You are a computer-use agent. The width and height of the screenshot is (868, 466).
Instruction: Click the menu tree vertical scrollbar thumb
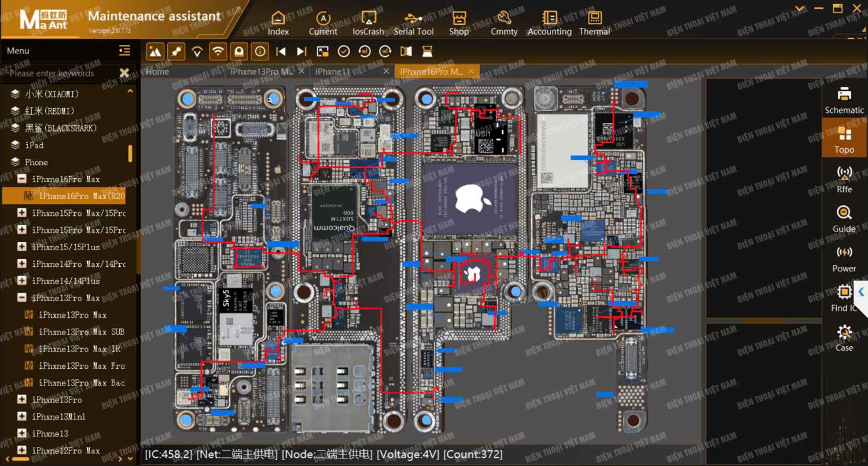pyautogui.click(x=130, y=153)
